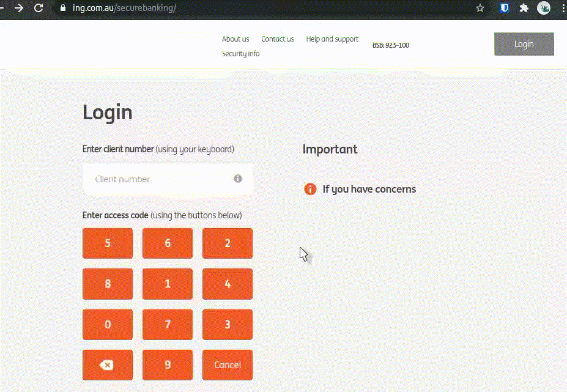
Task: Click the info icon in Client number field
Action: (x=238, y=179)
